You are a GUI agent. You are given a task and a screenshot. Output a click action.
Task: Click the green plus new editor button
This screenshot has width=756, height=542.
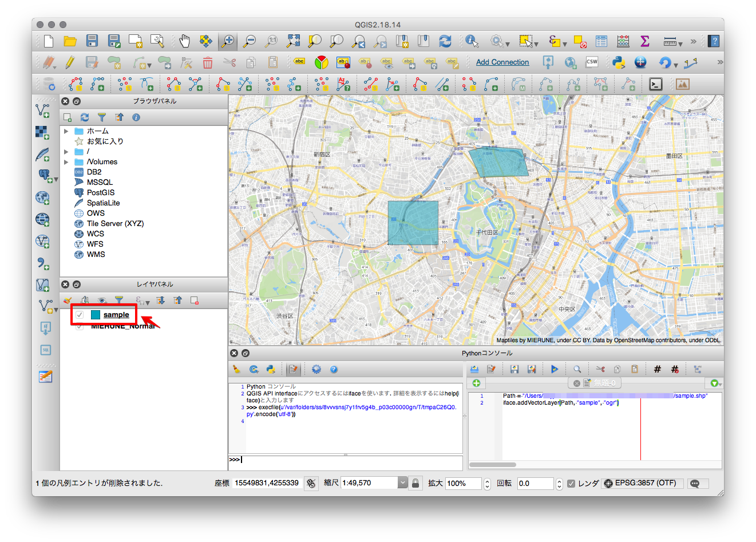[x=476, y=383]
